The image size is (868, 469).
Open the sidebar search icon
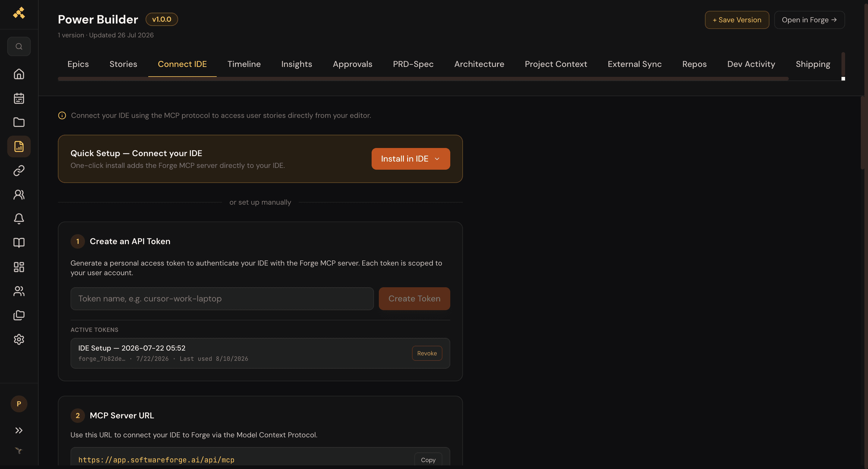(19, 46)
